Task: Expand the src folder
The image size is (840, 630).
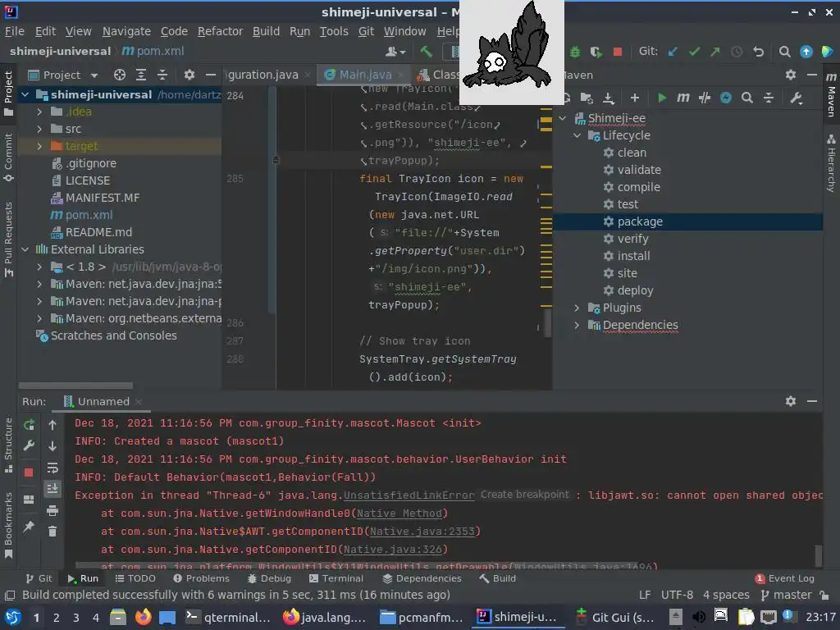Action: coord(39,129)
